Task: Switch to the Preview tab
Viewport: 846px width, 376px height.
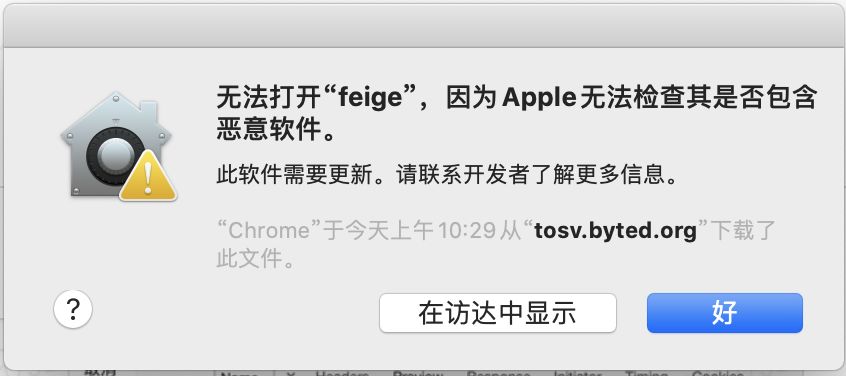Action: pos(418,373)
